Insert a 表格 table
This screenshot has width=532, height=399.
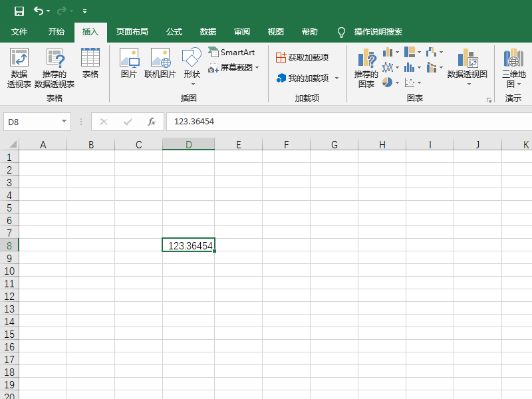click(x=90, y=63)
